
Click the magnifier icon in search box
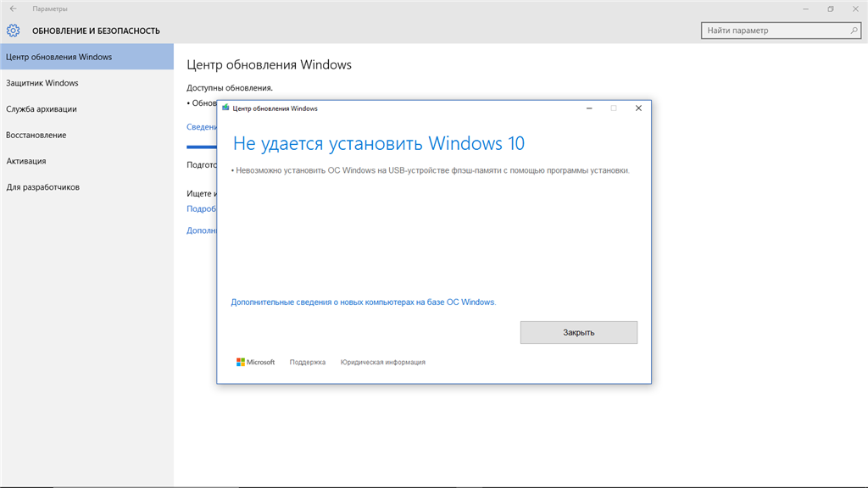(x=854, y=30)
